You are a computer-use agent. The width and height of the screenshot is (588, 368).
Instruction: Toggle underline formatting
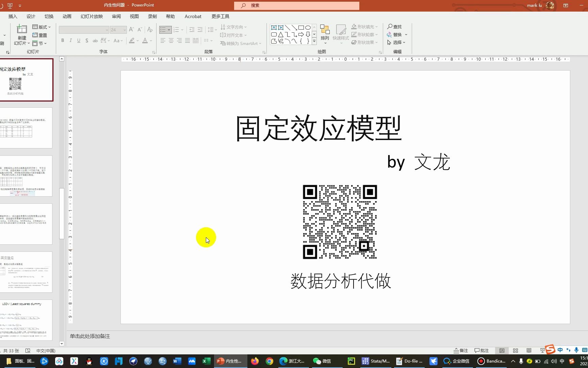point(79,41)
